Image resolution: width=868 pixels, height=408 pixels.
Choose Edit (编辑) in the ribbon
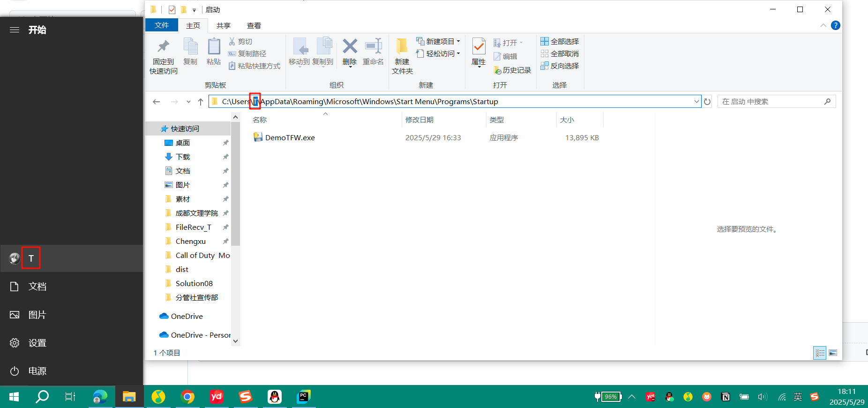point(505,56)
